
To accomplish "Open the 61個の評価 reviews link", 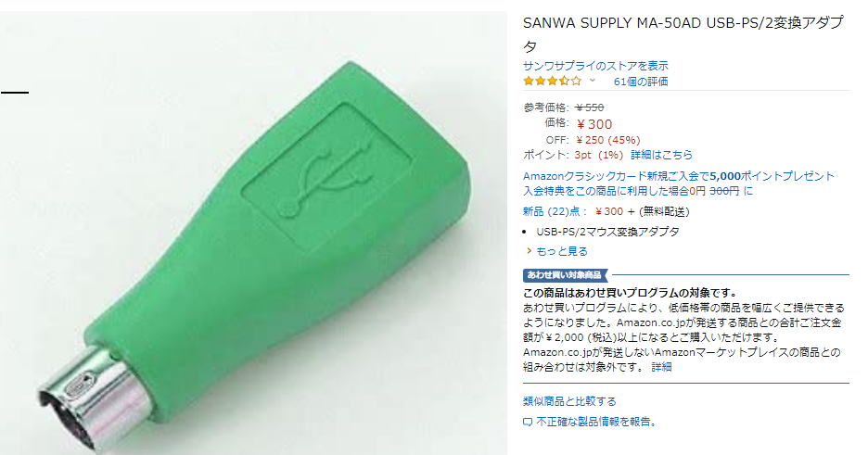I will pyautogui.click(x=641, y=82).
